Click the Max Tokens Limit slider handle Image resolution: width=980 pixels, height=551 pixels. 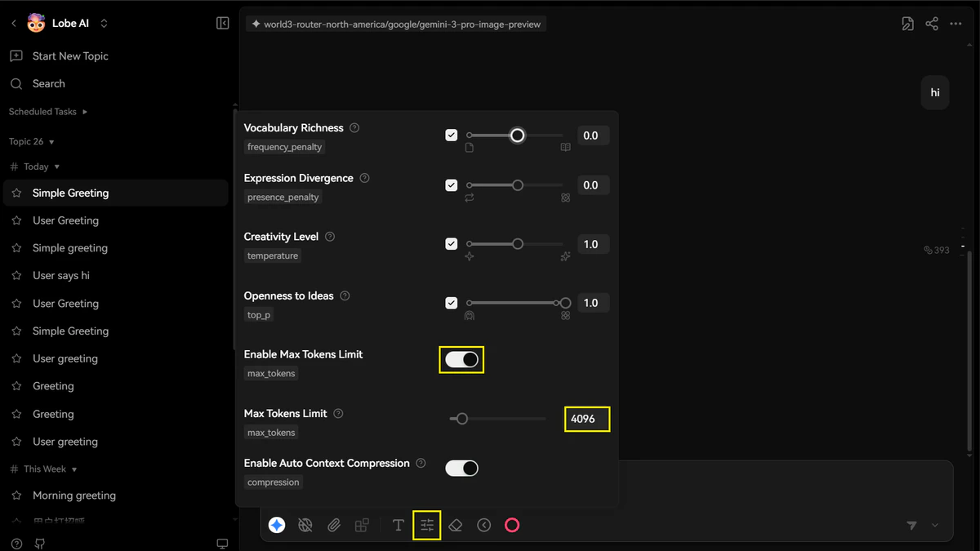461,419
